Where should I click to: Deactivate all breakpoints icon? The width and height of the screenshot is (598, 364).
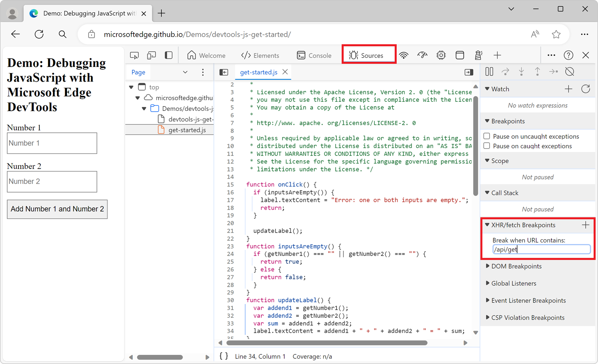(569, 71)
